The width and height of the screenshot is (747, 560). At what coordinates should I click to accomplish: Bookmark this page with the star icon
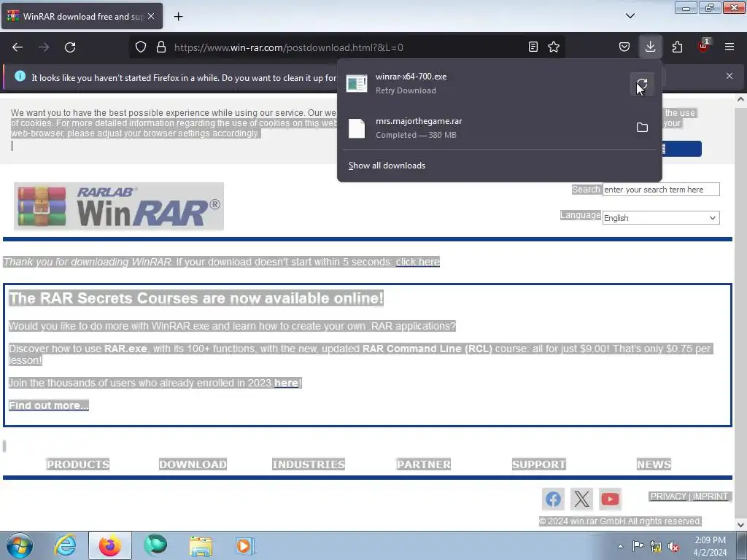tap(554, 47)
